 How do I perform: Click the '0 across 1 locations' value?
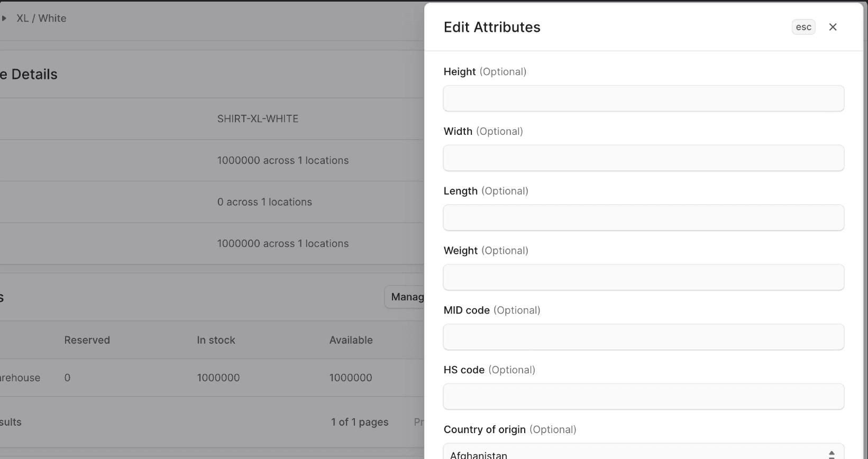[x=264, y=202]
